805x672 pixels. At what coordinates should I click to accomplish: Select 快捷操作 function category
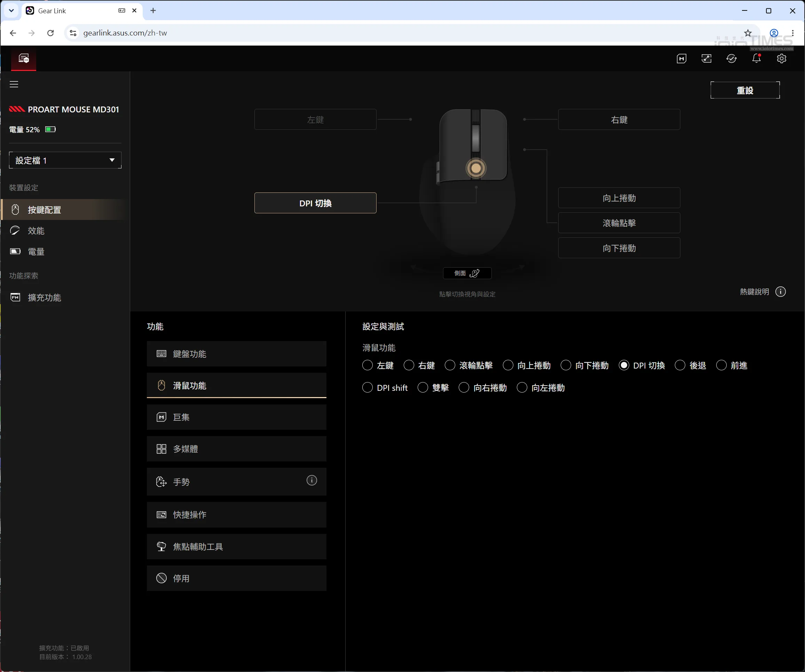pyautogui.click(x=237, y=515)
